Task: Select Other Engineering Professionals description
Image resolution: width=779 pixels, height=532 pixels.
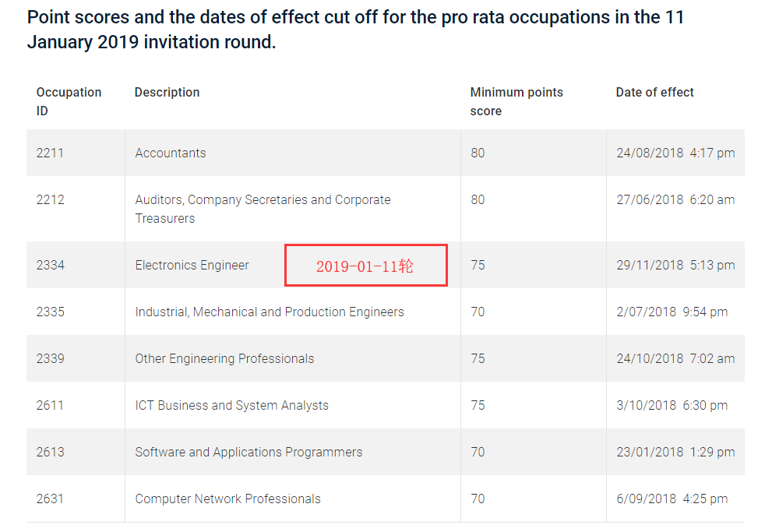Action: click(224, 358)
